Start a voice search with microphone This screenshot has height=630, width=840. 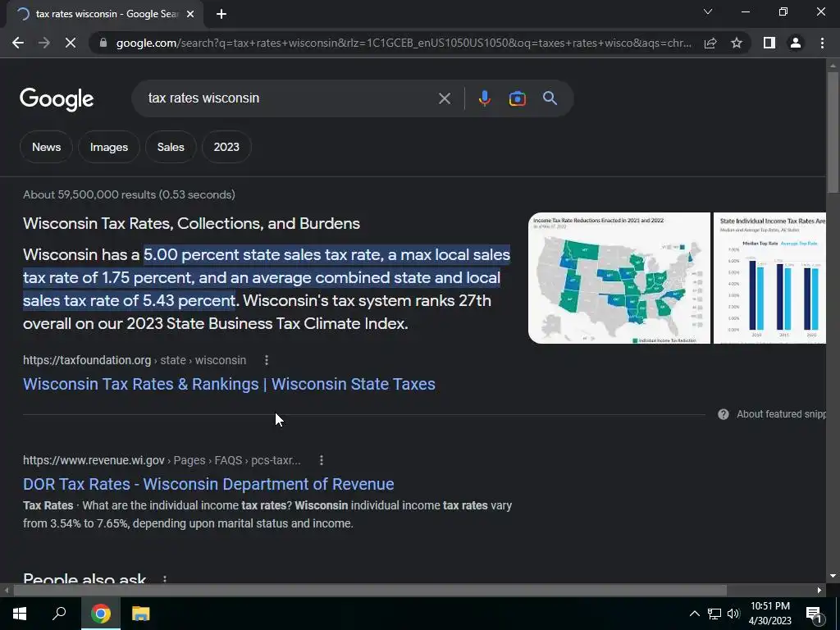coord(484,98)
